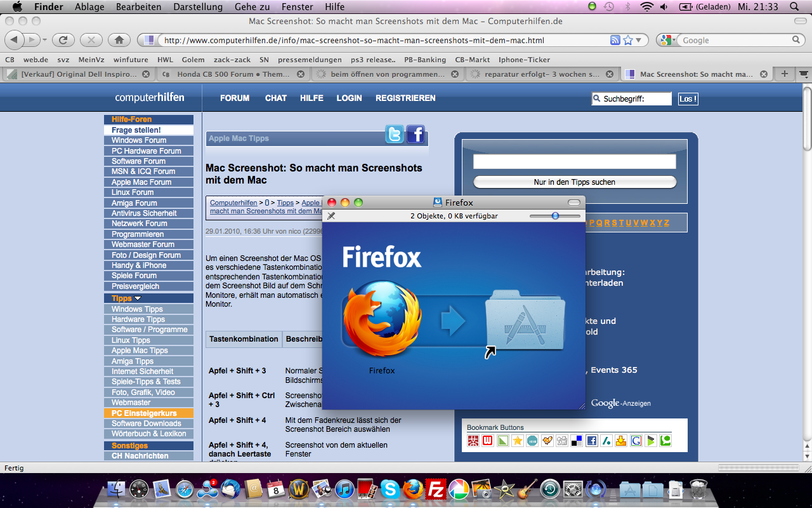Adjust icon size slider in Firefox window

coord(555,216)
